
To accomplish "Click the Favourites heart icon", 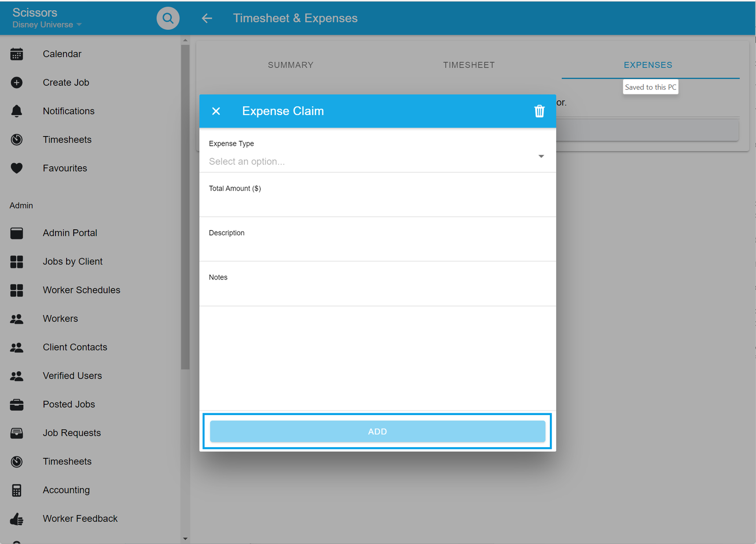I will (16, 168).
